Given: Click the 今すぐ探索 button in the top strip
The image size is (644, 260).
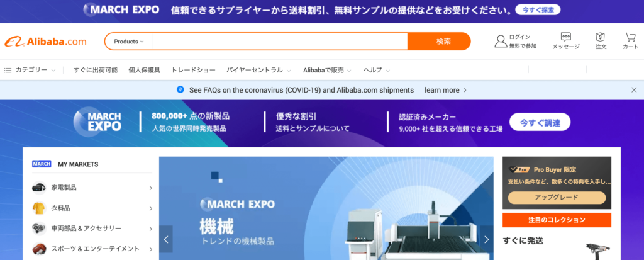Looking at the screenshot, I should [x=538, y=10].
